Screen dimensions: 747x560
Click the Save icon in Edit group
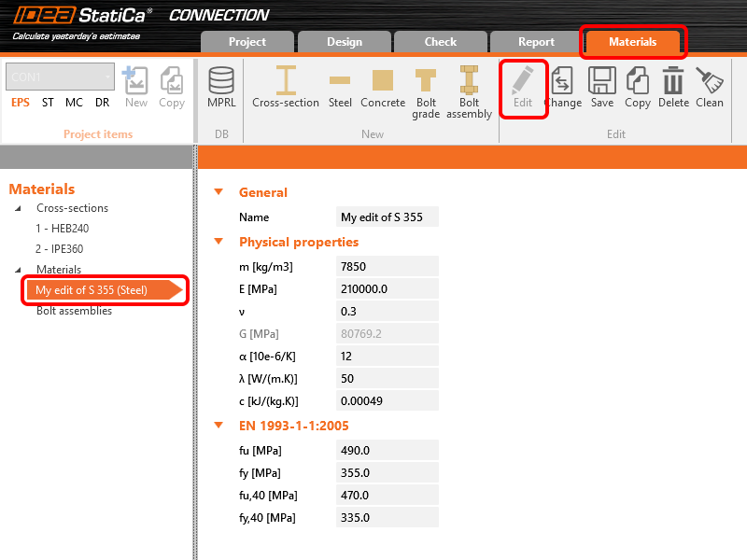(x=602, y=89)
